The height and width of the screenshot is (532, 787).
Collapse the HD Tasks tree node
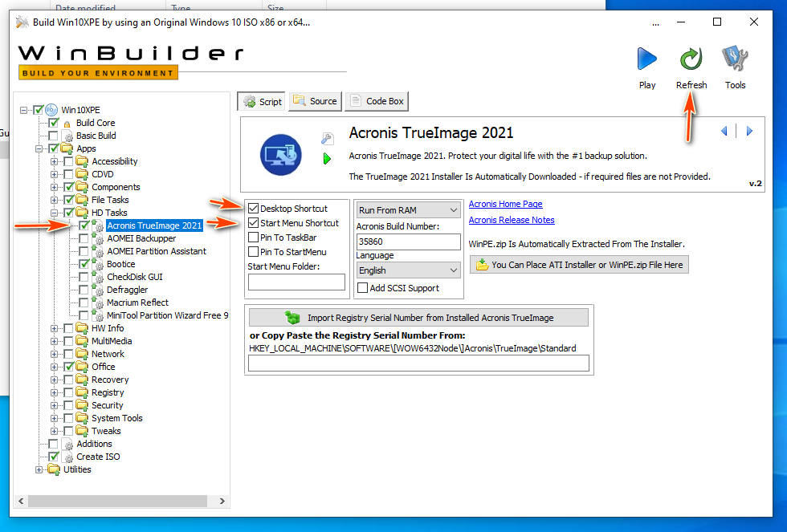54,213
